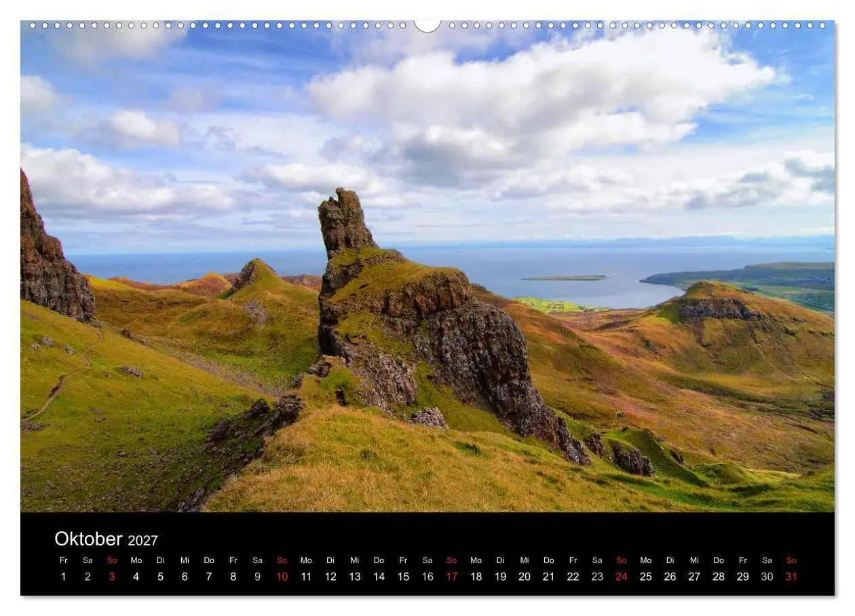Screen dimensions: 855x616
Task: Click date 25 in the calendar row
Action: click(x=645, y=577)
